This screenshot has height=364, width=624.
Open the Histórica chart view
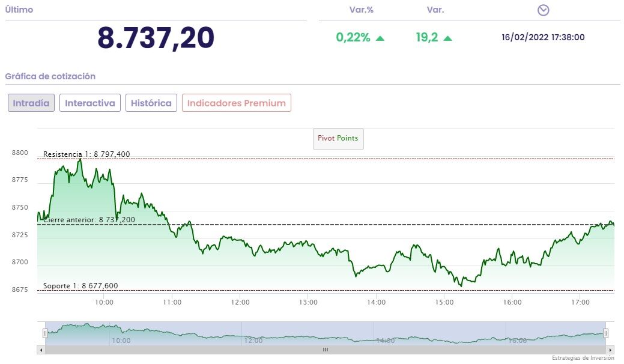click(151, 103)
